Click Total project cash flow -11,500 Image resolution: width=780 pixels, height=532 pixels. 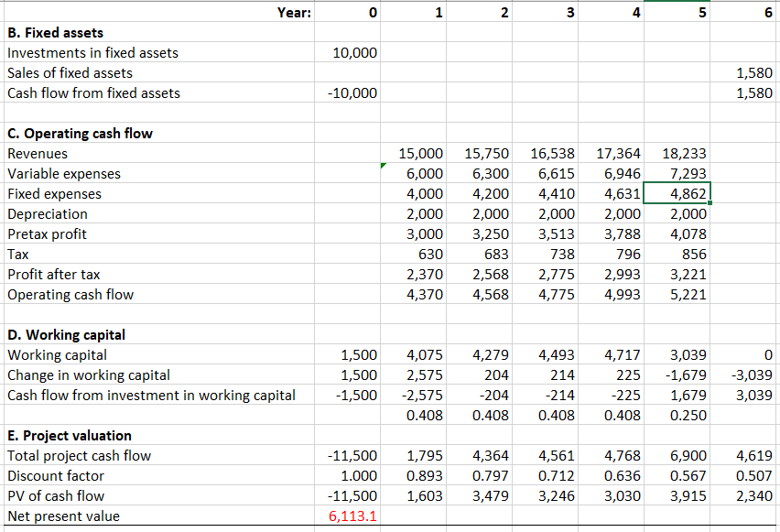[347, 455]
